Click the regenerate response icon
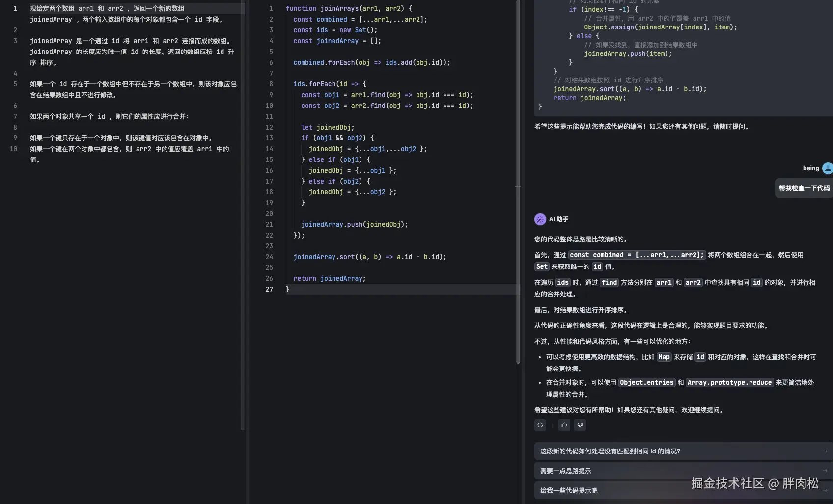 pyautogui.click(x=540, y=425)
